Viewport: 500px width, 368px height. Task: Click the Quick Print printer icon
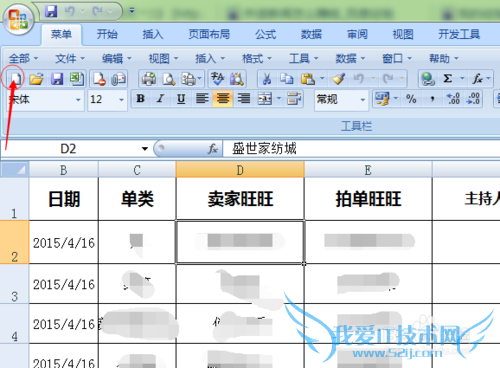[x=149, y=79]
